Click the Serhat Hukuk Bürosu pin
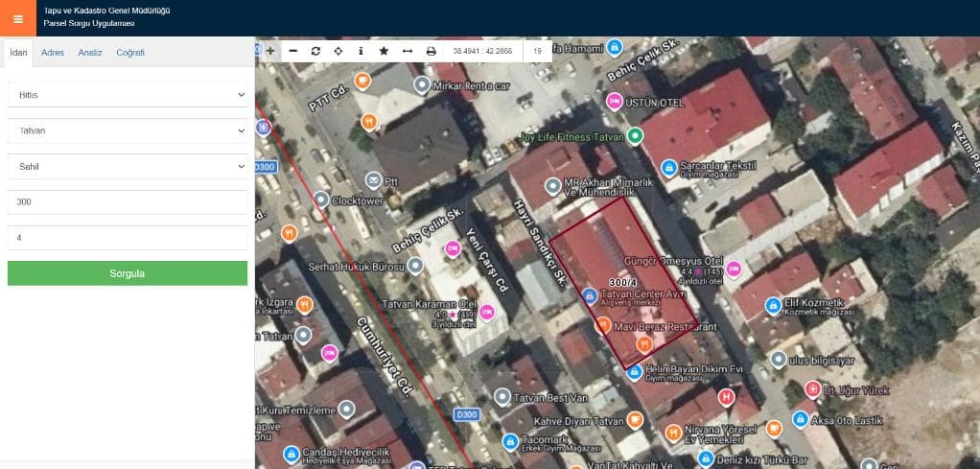 point(415,267)
